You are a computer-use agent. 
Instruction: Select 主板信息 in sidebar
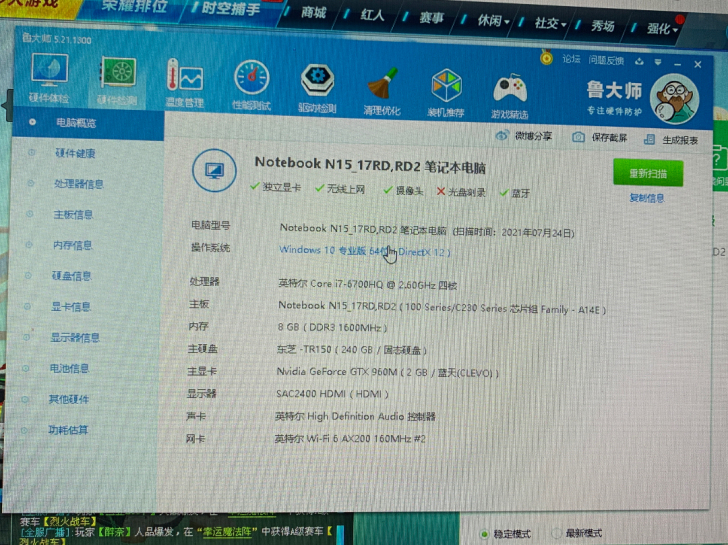point(73,214)
